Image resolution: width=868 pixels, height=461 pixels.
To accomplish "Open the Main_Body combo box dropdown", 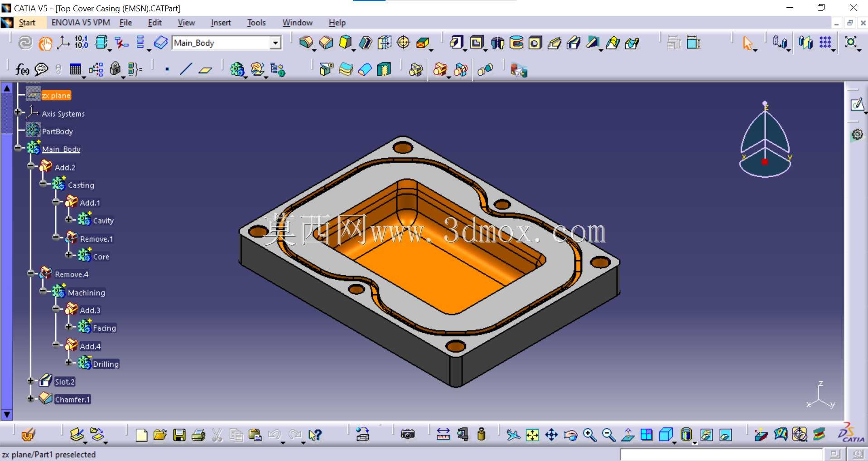I will (275, 43).
